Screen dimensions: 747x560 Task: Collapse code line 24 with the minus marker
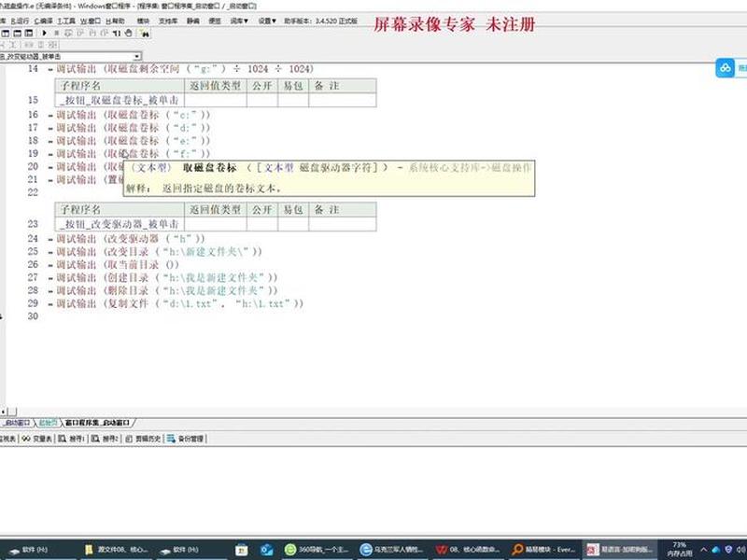50,239
